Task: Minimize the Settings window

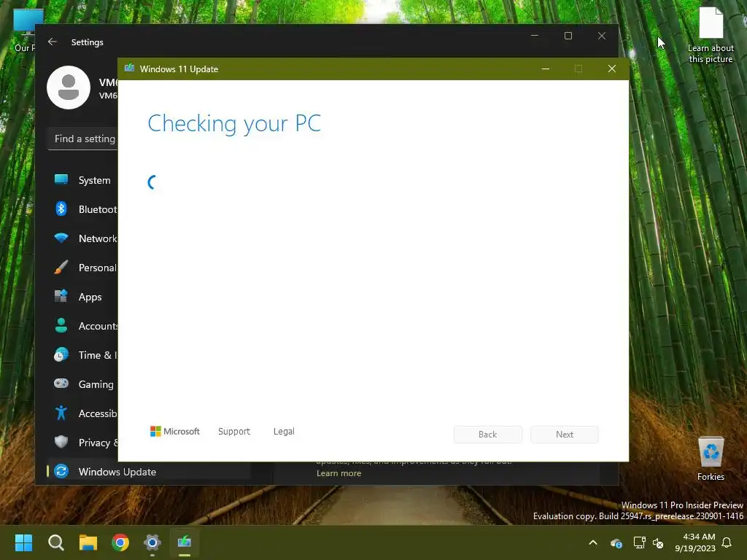Action: point(535,36)
